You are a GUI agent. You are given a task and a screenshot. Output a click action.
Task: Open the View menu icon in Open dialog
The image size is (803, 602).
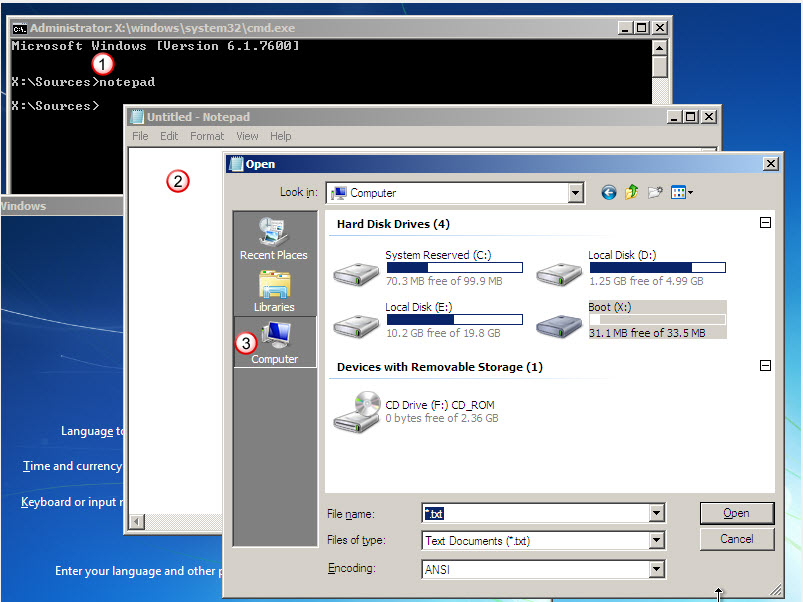(x=682, y=192)
